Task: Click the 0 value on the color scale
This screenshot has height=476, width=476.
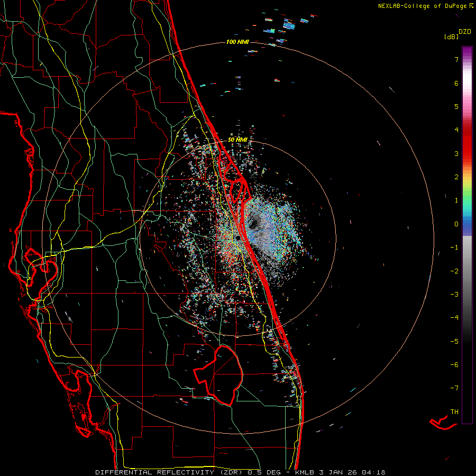Action: (x=456, y=224)
